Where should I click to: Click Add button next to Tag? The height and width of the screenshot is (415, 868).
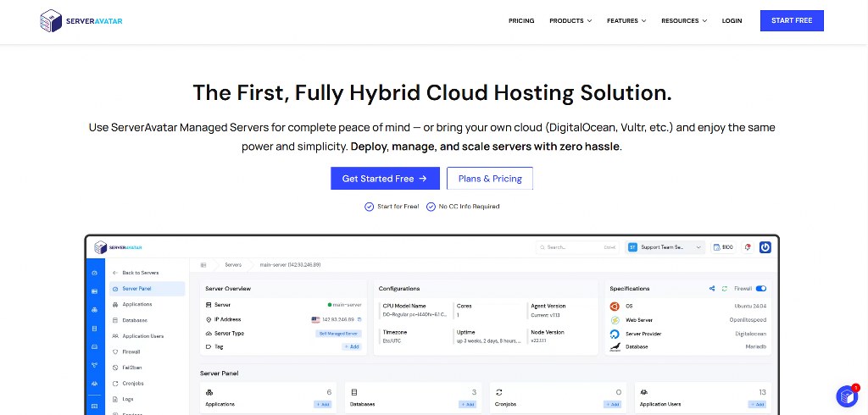pyautogui.click(x=352, y=346)
